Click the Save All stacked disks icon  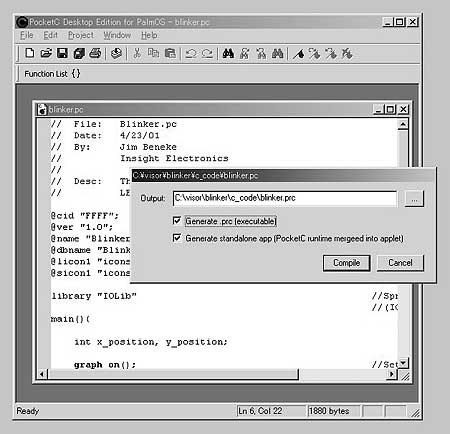pyautogui.click(x=79, y=53)
